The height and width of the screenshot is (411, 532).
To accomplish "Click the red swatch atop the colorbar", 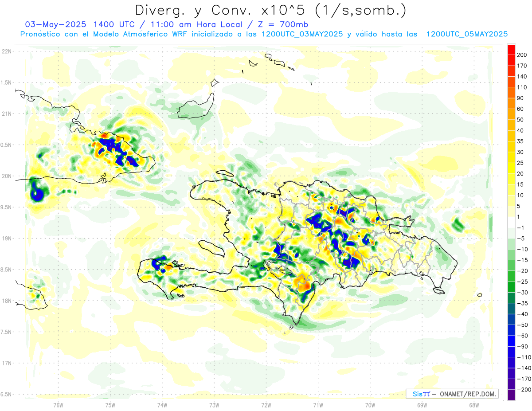I will [511, 50].
